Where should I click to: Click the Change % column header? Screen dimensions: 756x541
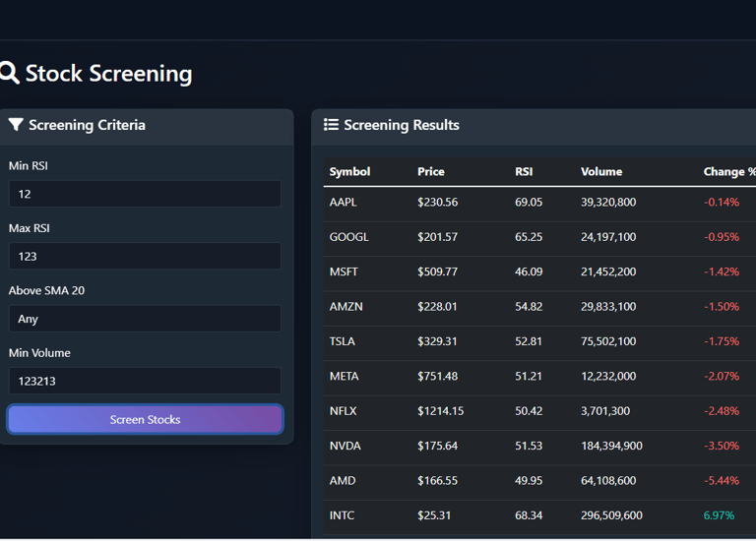(x=728, y=171)
